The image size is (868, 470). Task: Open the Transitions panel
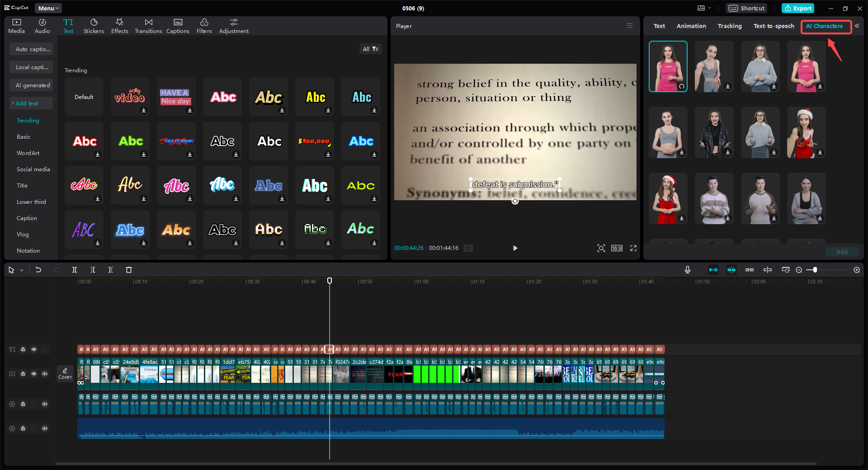[x=148, y=26]
